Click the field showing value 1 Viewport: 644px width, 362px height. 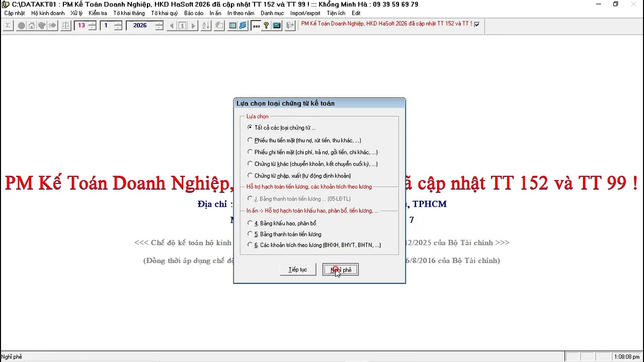pos(107,26)
